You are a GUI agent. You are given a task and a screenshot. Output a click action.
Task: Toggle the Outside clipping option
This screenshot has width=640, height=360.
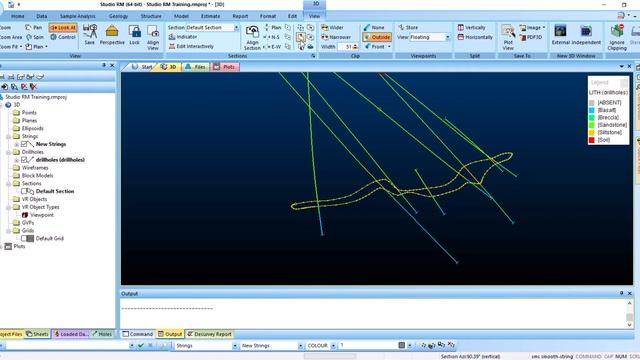click(377, 37)
